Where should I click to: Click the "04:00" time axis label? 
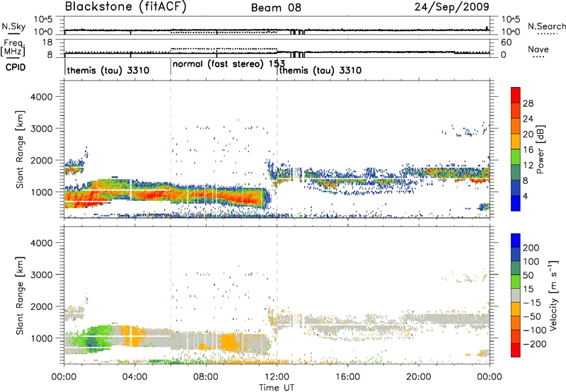tap(134, 376)
